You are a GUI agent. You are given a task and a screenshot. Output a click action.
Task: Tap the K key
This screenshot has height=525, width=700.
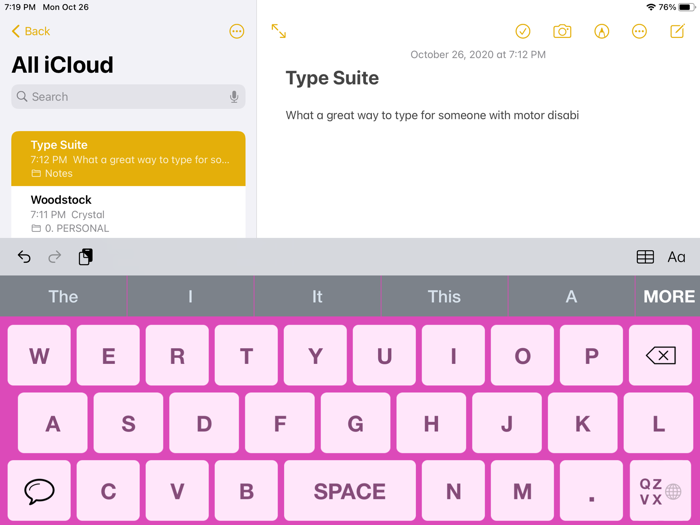pos(583,423)
